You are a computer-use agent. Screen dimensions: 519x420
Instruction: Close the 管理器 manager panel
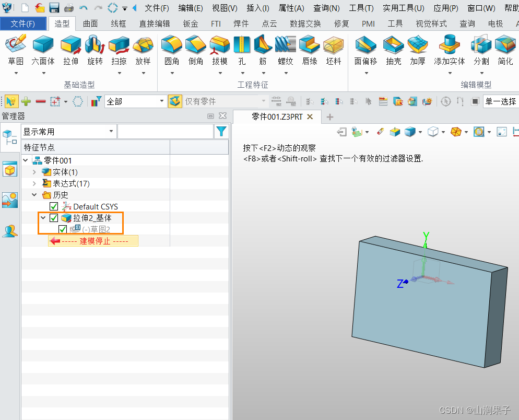click(223, 115)
